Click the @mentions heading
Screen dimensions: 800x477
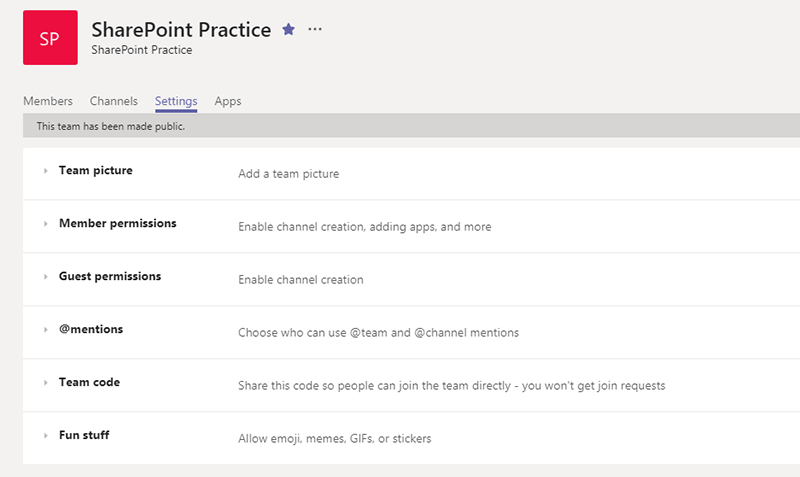click(x=91, y=329)
